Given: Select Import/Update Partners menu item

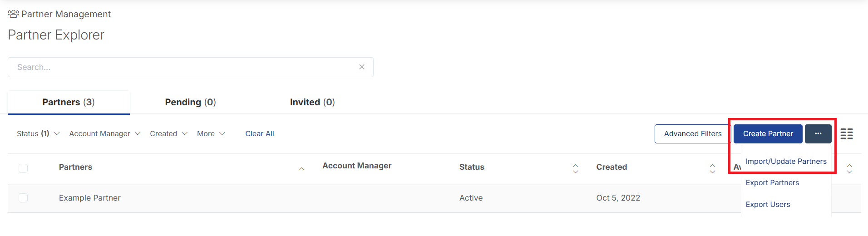Looking at the screenshot, I should tap(786, 162).
